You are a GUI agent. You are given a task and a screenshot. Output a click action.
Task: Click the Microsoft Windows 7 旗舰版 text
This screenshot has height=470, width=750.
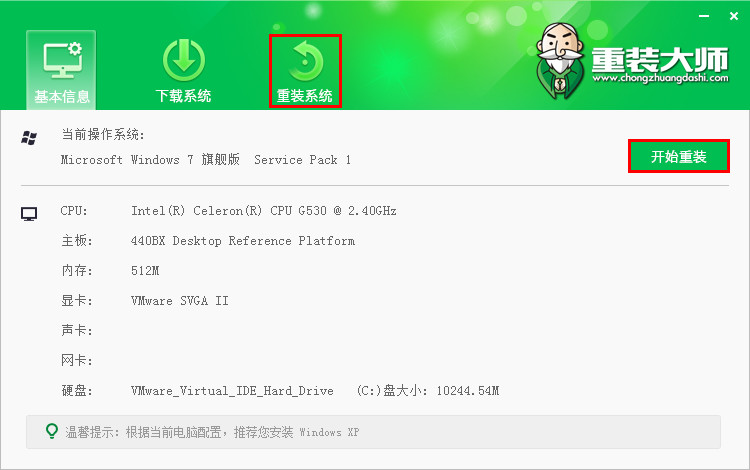click(150, 159)
